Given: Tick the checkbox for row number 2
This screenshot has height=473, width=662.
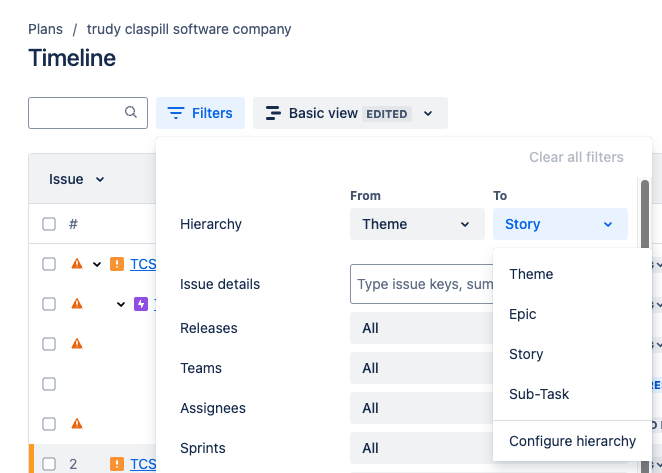Looking at the screenshot, I should [x=49, y=464].
